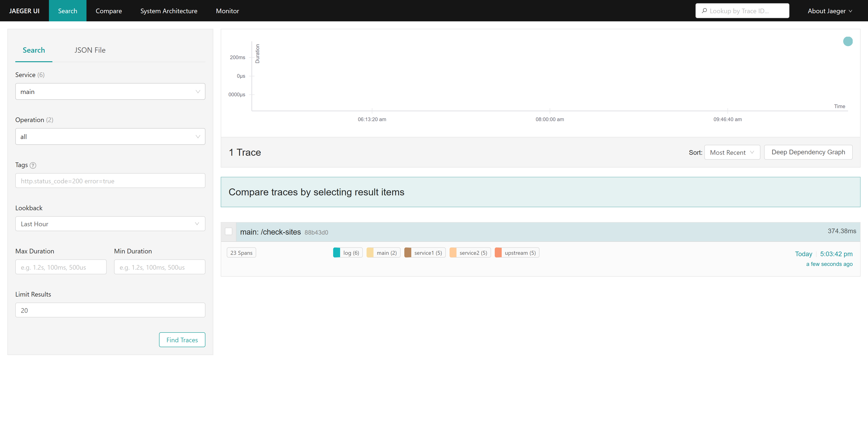
Task: Click the 5:03:42 pm timestamp
Action: [836, 254]
